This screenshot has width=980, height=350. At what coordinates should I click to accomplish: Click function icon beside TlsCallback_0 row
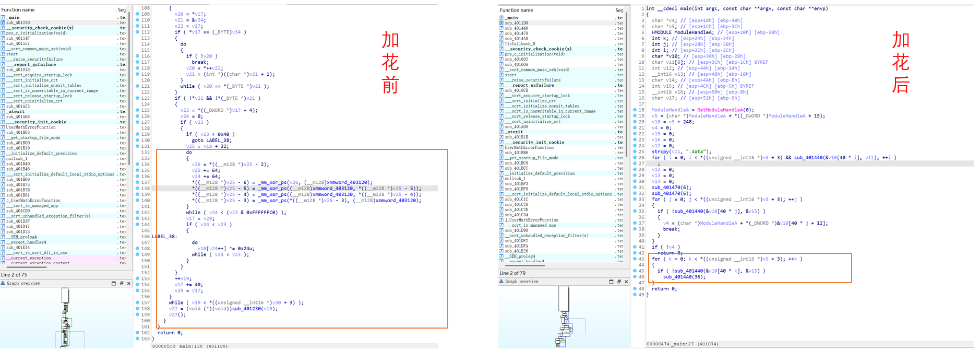tap(501, 44)
